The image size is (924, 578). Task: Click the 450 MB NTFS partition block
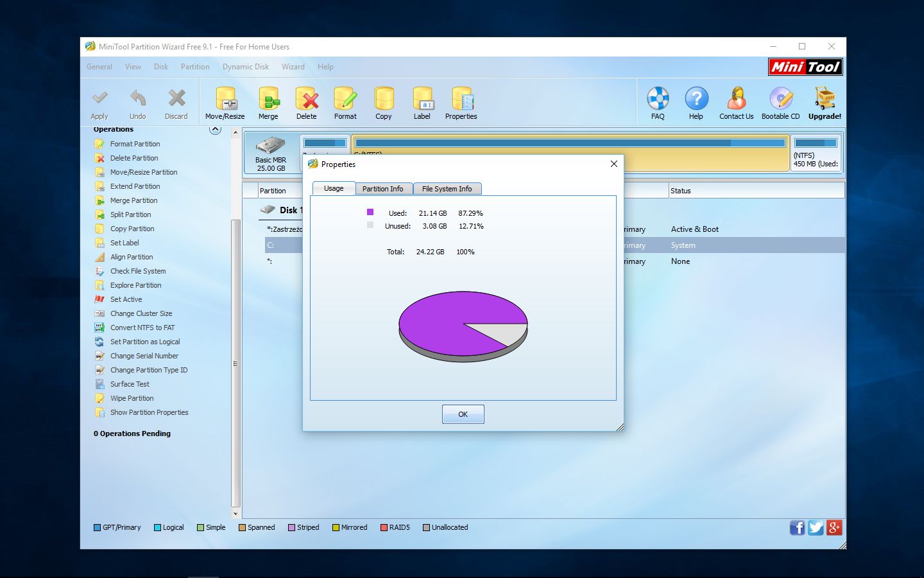[816, 153]
